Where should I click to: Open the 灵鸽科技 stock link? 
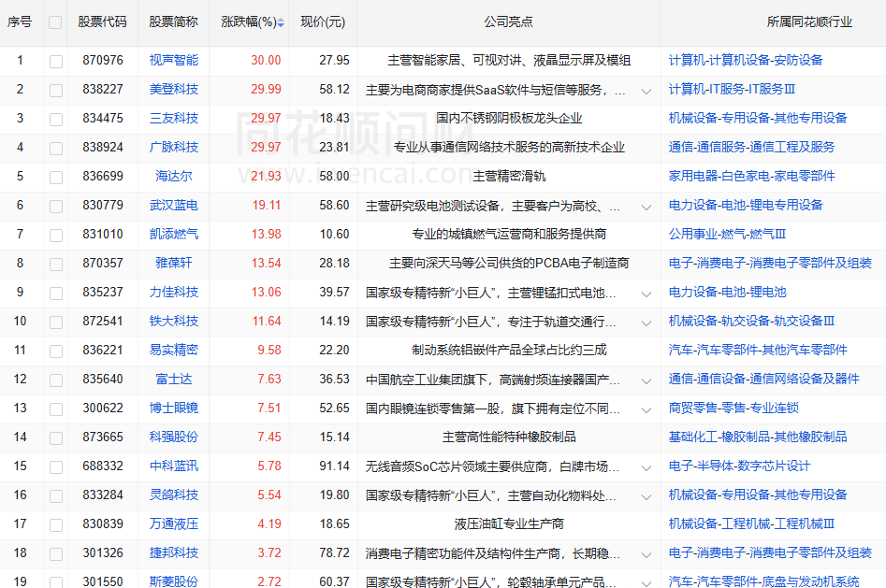point(174,495)
